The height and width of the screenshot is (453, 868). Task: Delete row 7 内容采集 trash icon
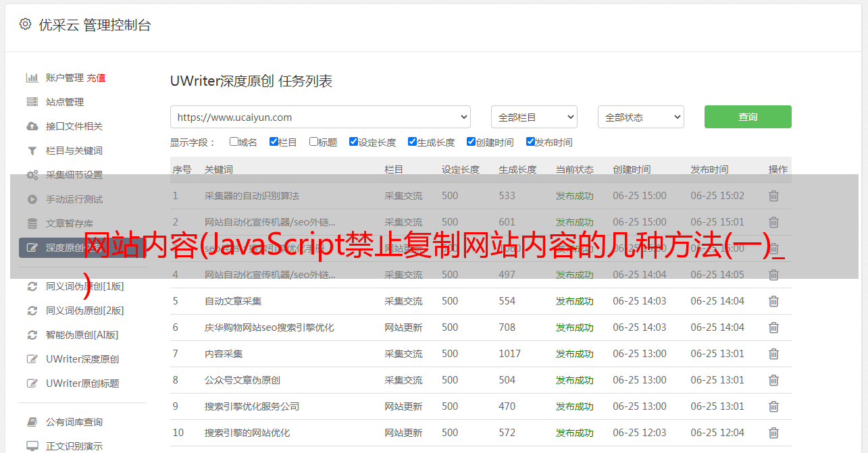(x=774, y=354)
